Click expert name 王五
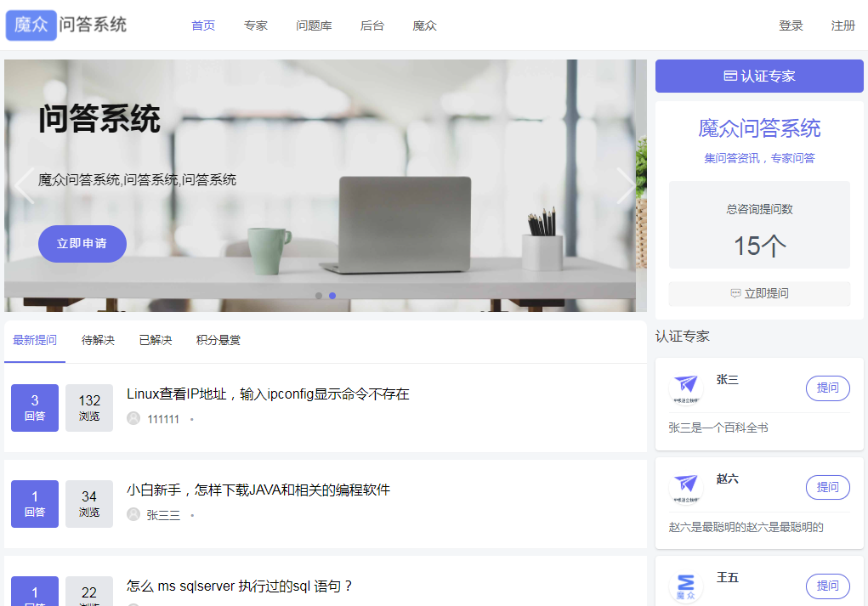This screenshot has height=606, width=868. [728, 578]
